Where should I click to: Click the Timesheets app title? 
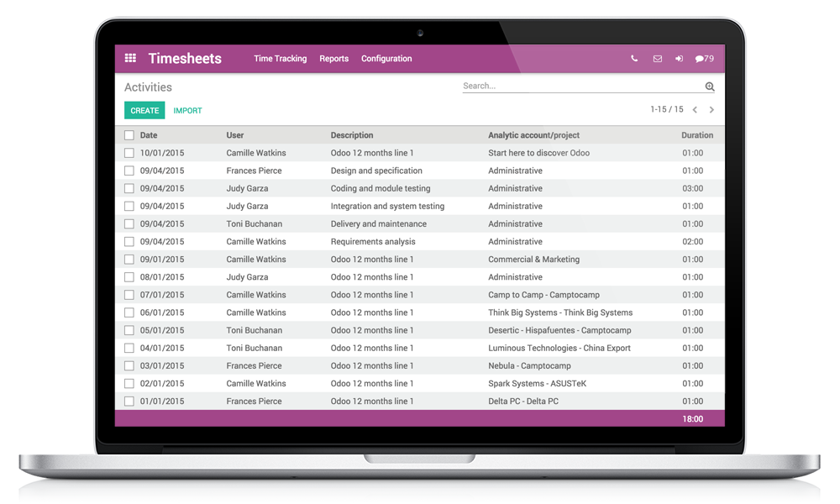tap(185, 59)
